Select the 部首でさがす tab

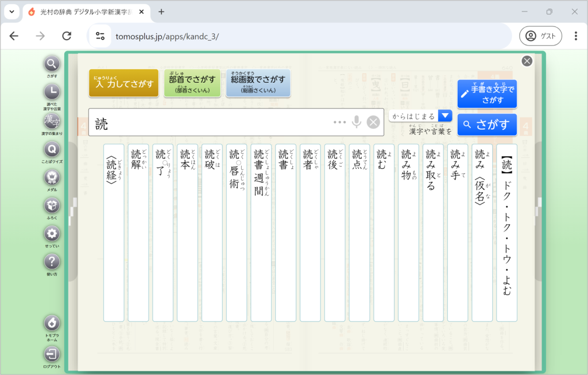(192, 83)
